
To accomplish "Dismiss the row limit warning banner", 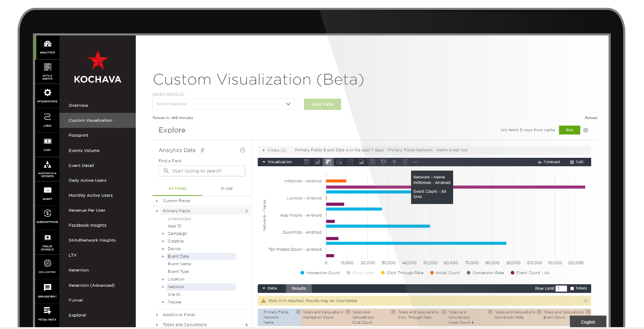I will pos(585,301).
